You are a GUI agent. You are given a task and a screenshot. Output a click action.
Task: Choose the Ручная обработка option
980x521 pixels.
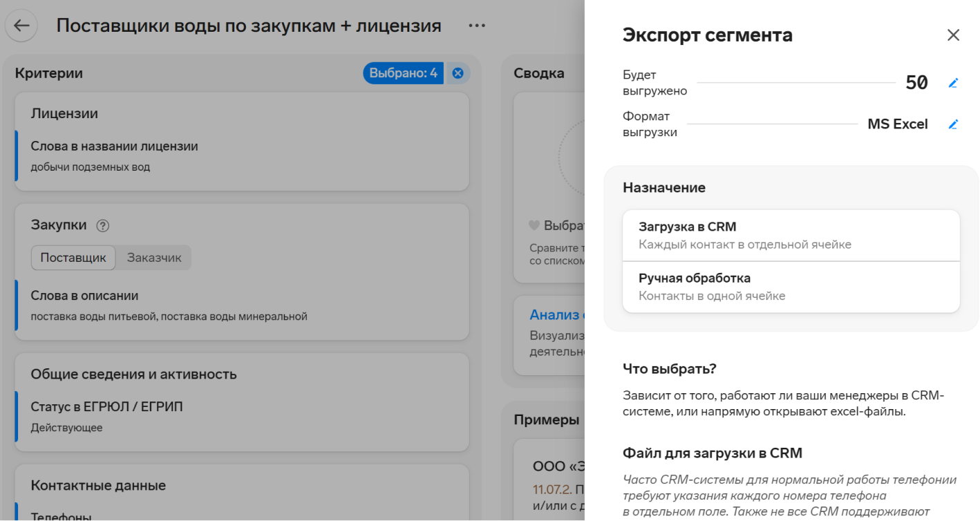click(791, 287)
